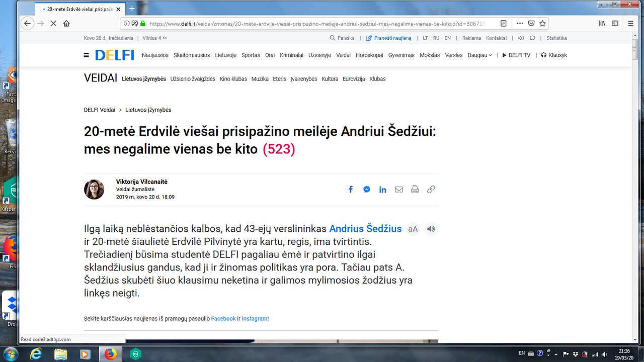Print the article icon
The height and width of the screenshot is (362, 644).
415,190
